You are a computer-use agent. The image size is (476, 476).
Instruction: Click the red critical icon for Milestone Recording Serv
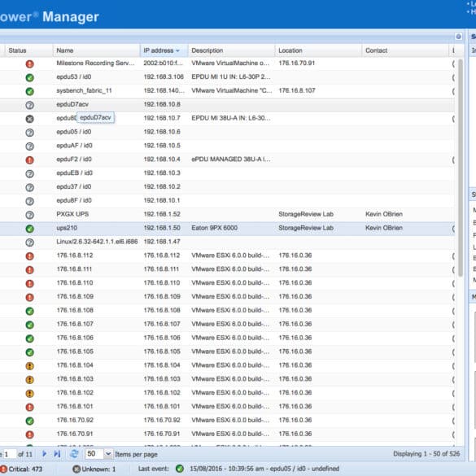click(30, 63)
